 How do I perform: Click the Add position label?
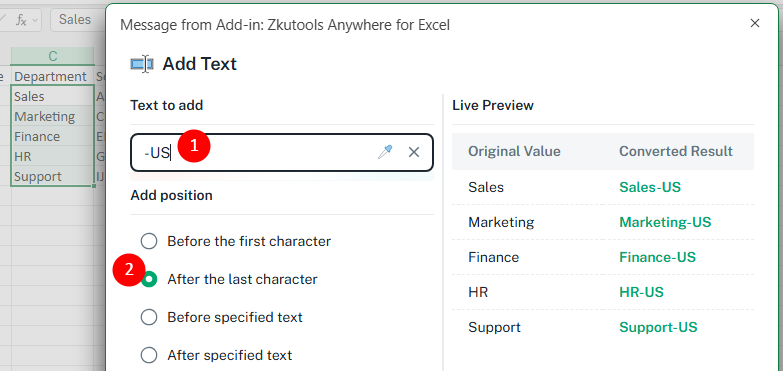click(171, 195)
